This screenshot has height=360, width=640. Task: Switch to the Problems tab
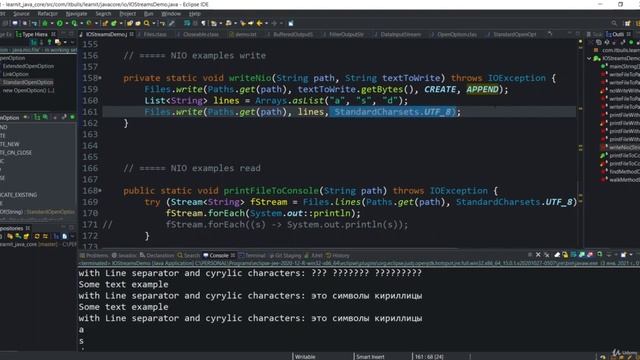tap(94, 256)
